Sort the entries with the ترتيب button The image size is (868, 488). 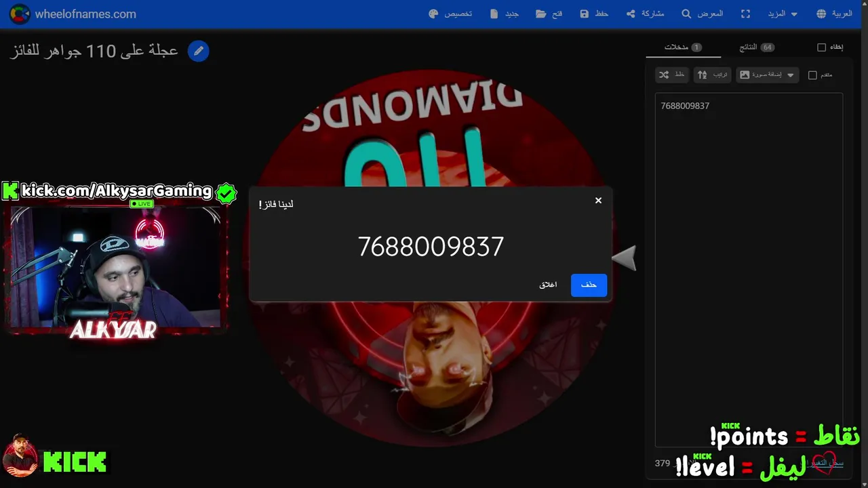712,75
